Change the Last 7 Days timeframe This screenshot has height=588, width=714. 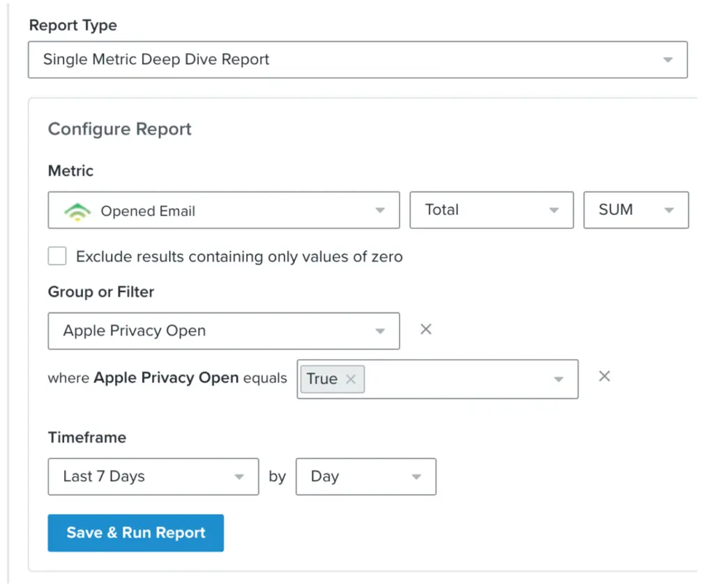click(153, 476)
